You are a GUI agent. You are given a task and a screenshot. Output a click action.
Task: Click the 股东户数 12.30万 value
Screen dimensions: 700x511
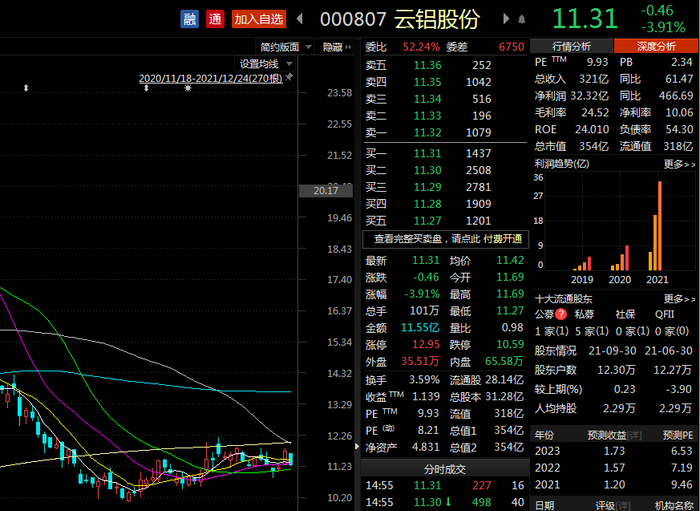tap(617, 370)
